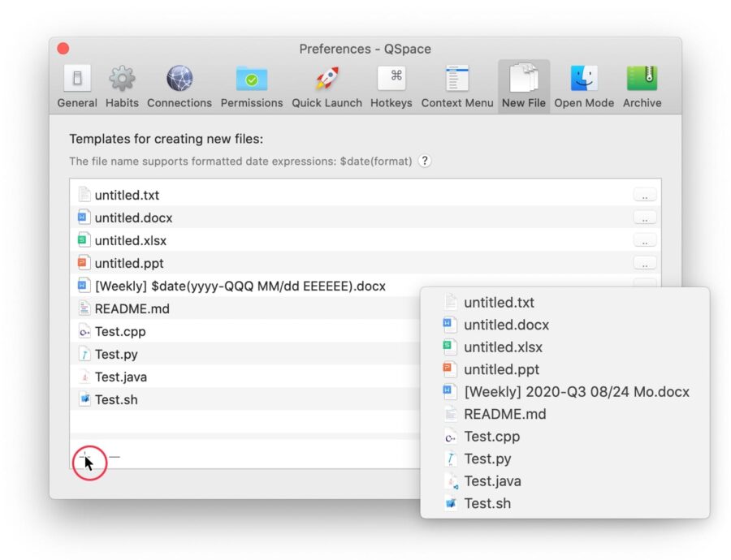Select the Test.sh template row

point(244,399)
